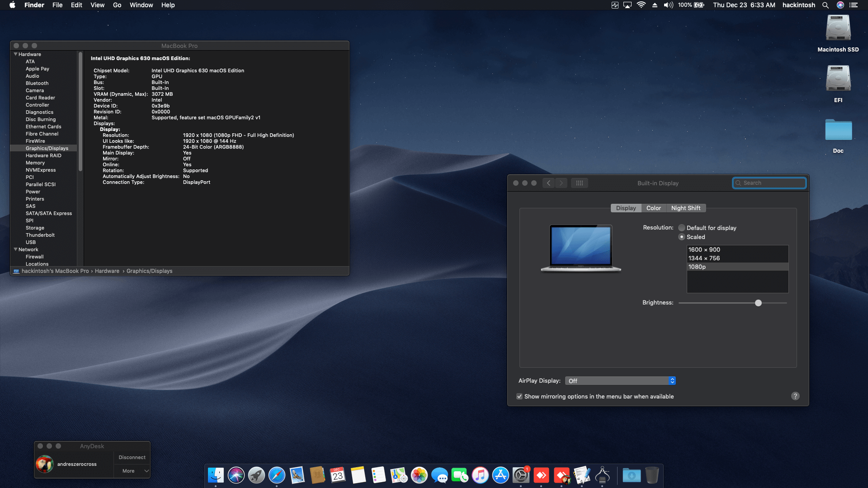
Task: Select the 1600 x 900 scaled resolution
Action: pyautogui.click(x=704, y=249)
